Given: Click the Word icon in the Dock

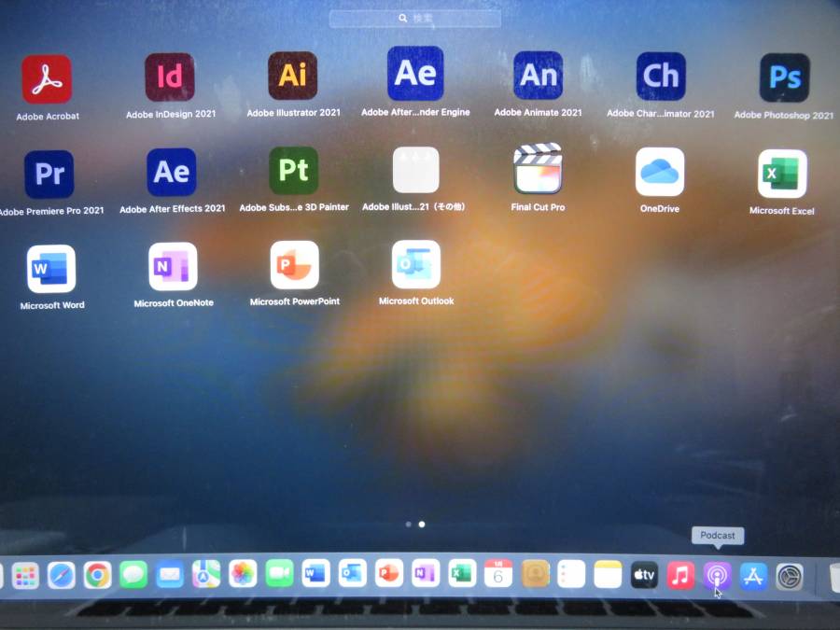Looking at the screenshot, I should (315, 574).
